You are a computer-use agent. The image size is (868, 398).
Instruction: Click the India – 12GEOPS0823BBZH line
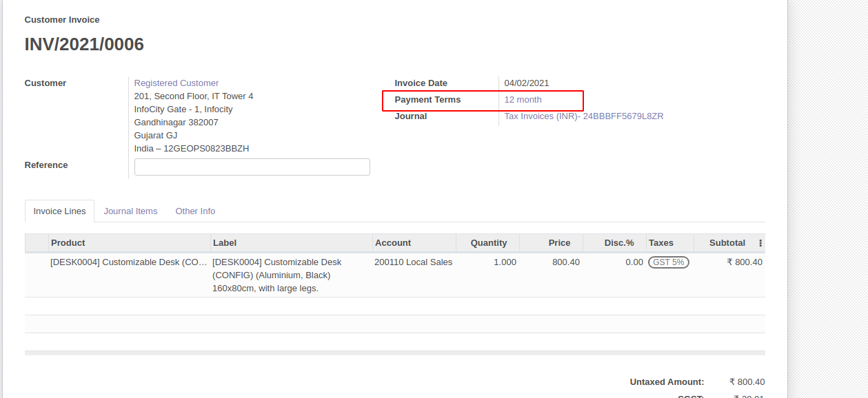coord(192,149)
